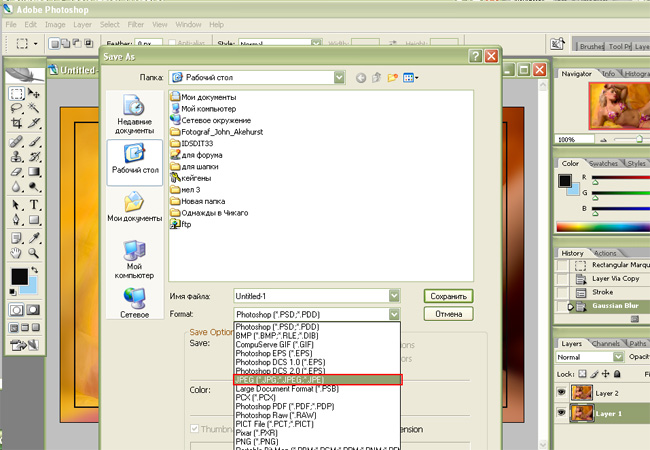Open the View menu dropdown in dialog
The width and height of the screenshot is (650, 450).
[411, 77]
